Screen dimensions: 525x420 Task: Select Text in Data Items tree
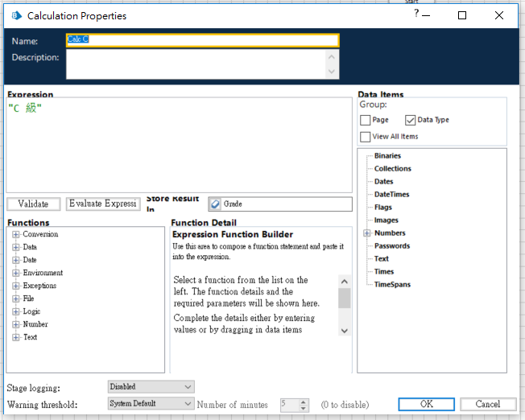tap(382, 259)
